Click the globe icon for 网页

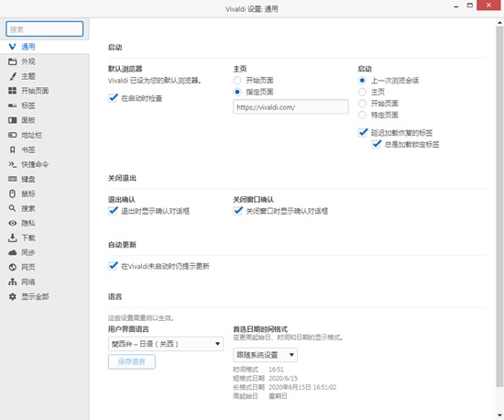(12, 267)
